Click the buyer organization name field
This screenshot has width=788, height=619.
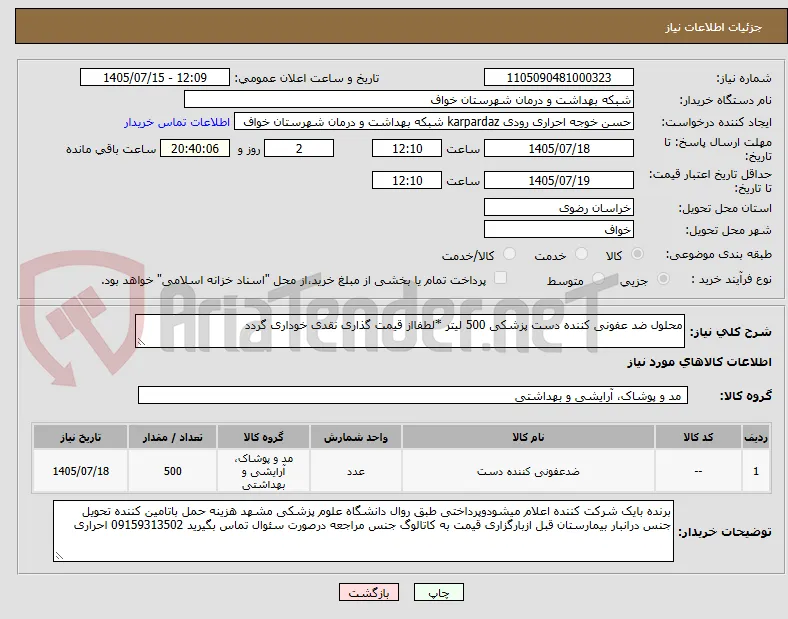tap(409, 99)
